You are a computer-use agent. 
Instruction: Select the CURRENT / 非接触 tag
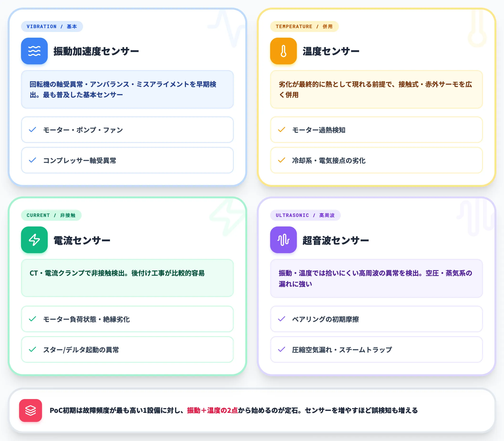(x=51, y=215)
